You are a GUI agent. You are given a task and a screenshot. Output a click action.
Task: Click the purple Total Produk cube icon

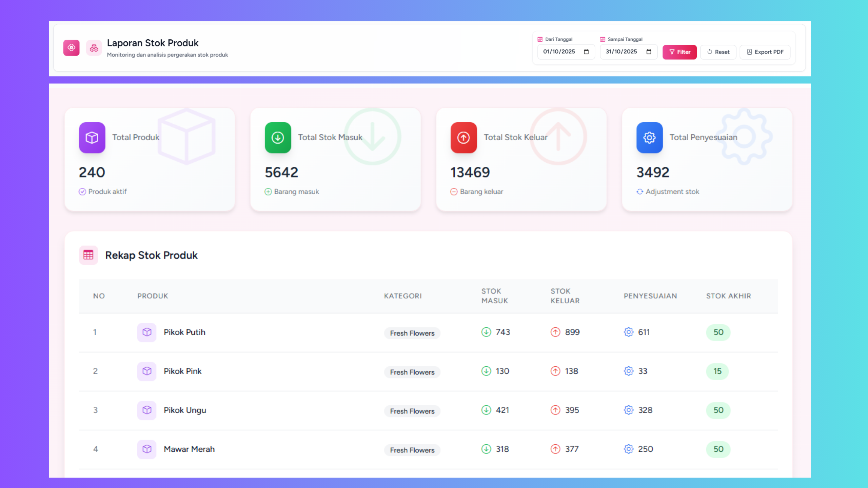click(x=92, y=138)
